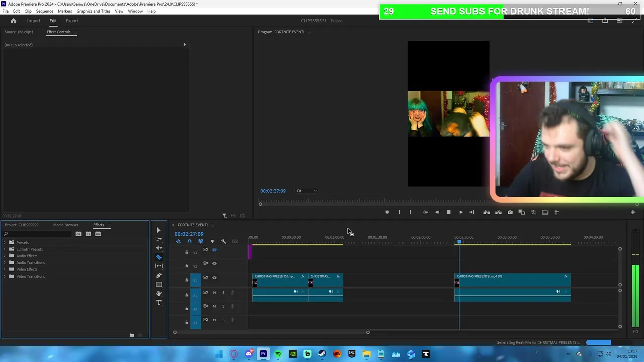The height and width of the screenshot is (362, 644).
Task: Add marker in Program monitor
Action: (387, 212)
